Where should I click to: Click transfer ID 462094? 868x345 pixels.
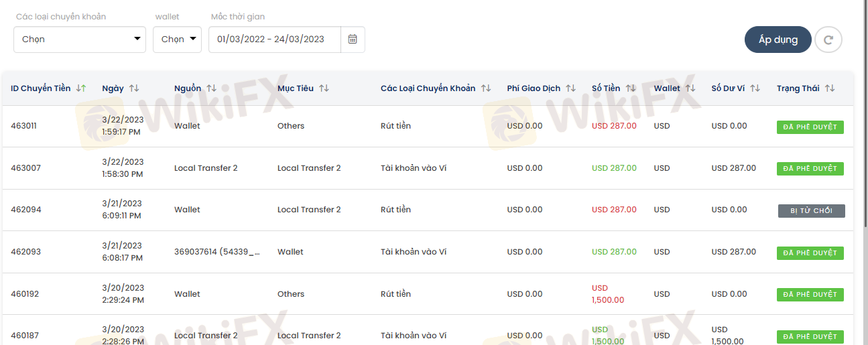pos(26,210)
